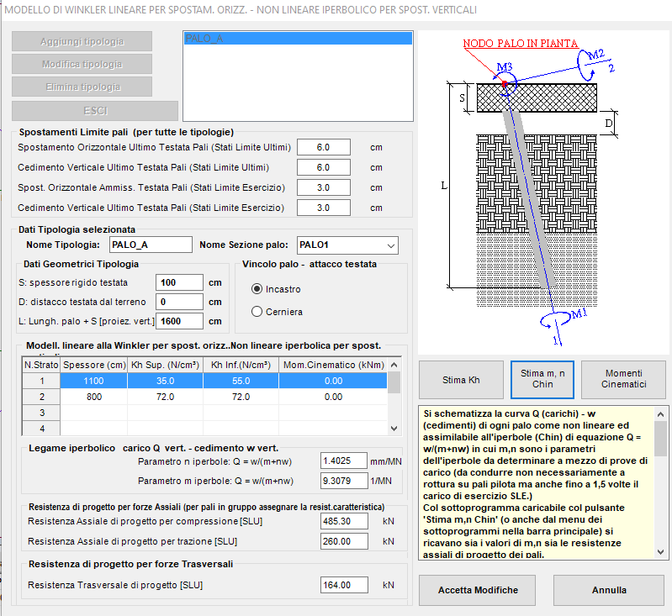672x616 pixels.
Task: Select row 2 header in strata table
Action: (x=41, y=397)
